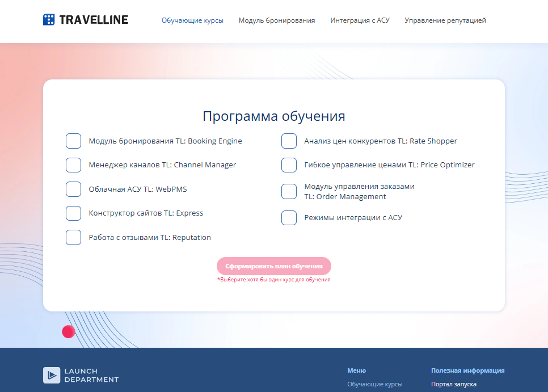Tick Менеджер каналов TL: Channel Manager checkbox
Image resolution: width=548 pixels, height=392 pixels.
point(73,165)
